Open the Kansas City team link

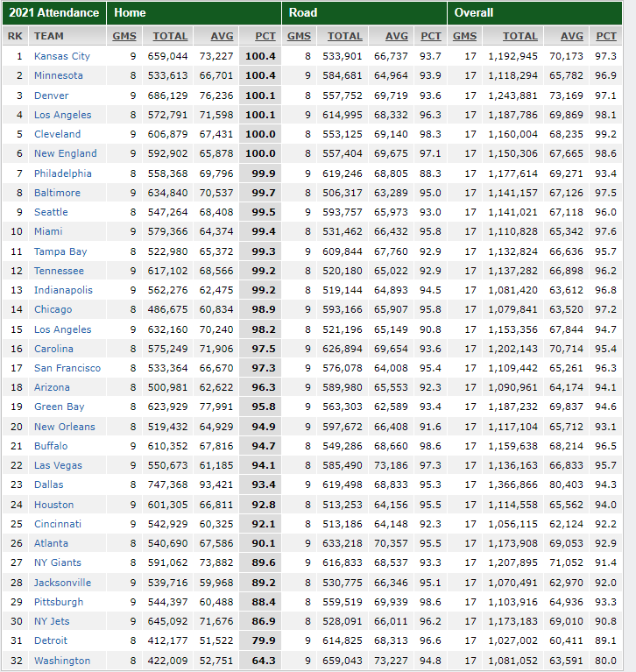(62, 56)
